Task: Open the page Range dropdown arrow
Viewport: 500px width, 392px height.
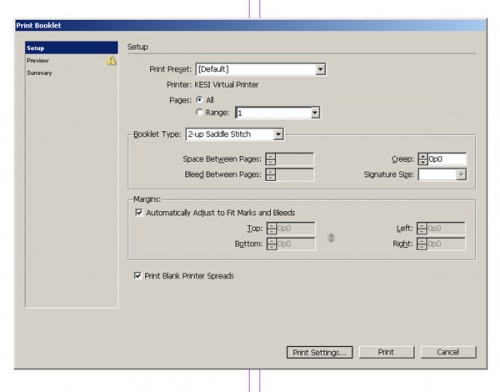Action: 315,113
